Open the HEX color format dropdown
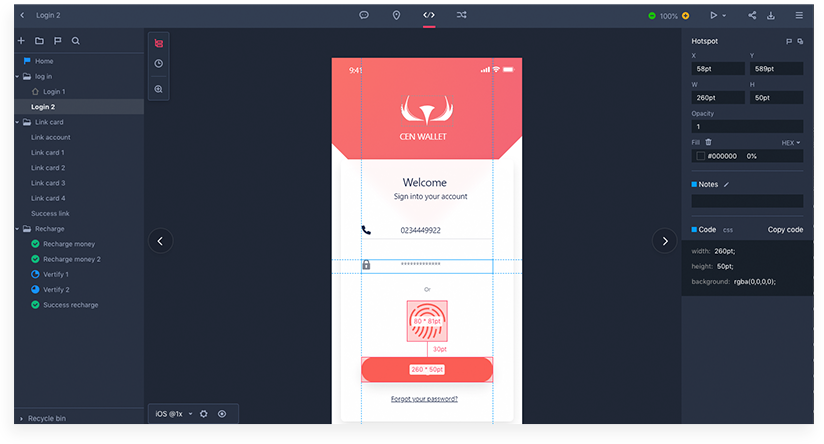The width and height of the screenshot is (824, 444). point(790,143)
